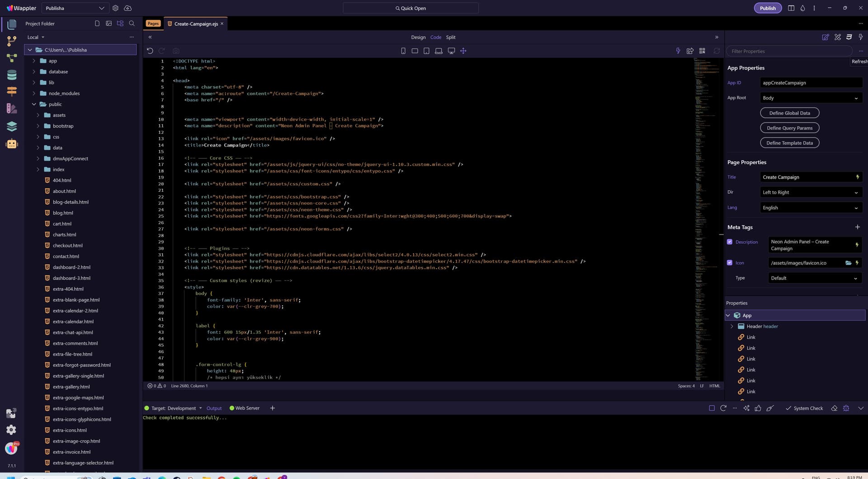Click the lightning bolt icon in editor toolbar

point(678,51)
